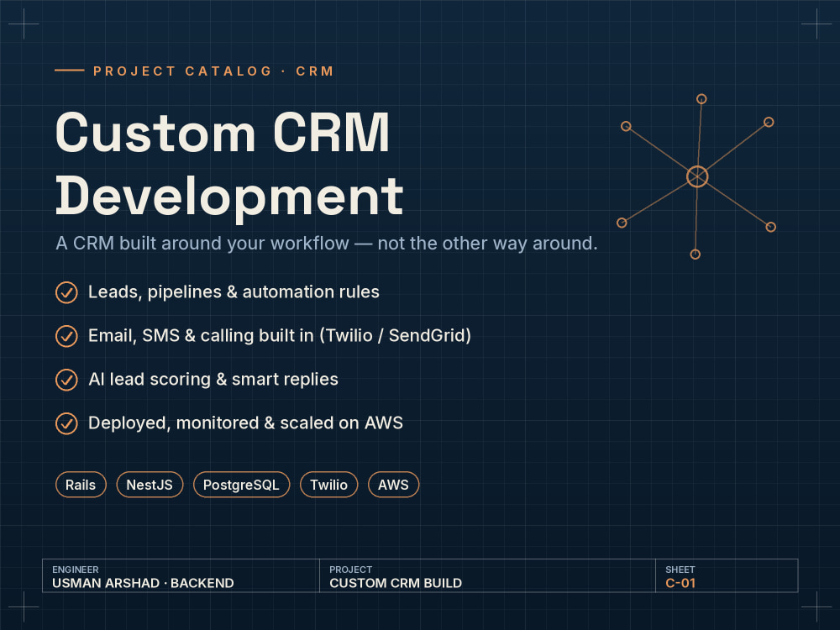Select the AWS tag pill

tap(393, 485)
